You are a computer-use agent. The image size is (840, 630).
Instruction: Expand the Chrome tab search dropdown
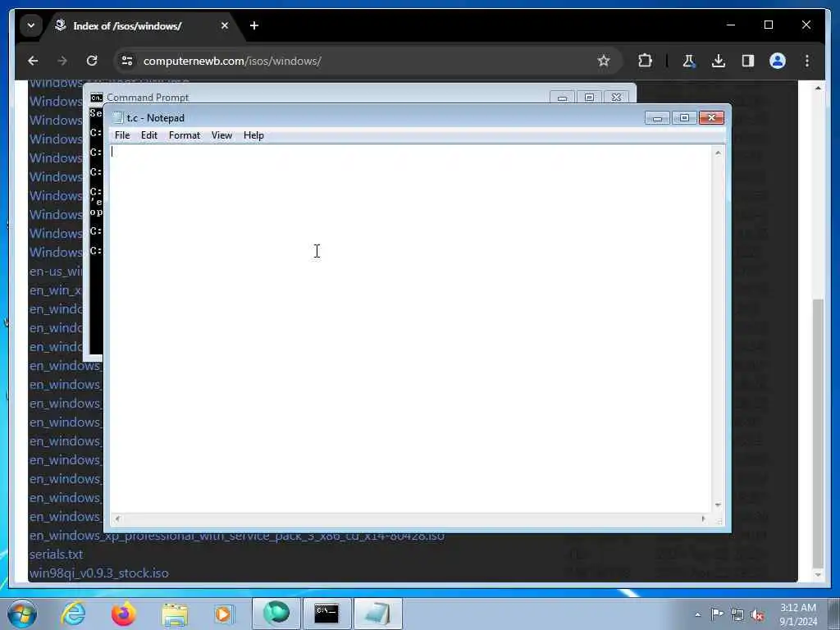[x=31, y=25]
